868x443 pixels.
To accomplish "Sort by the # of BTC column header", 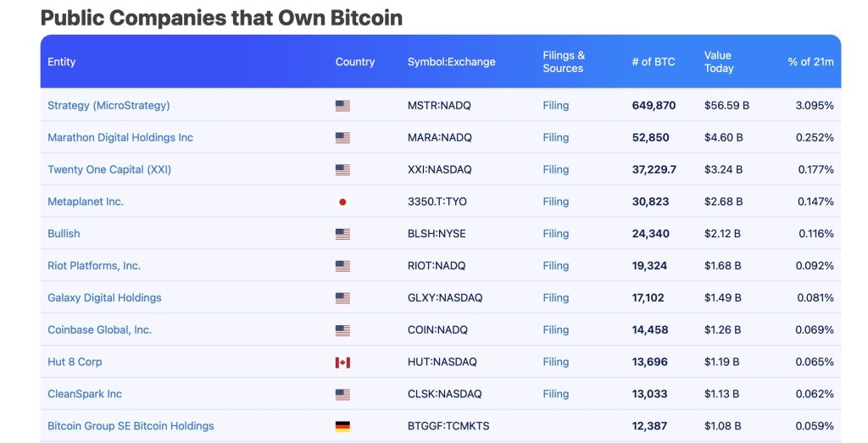I will click(x=654, y=62).
